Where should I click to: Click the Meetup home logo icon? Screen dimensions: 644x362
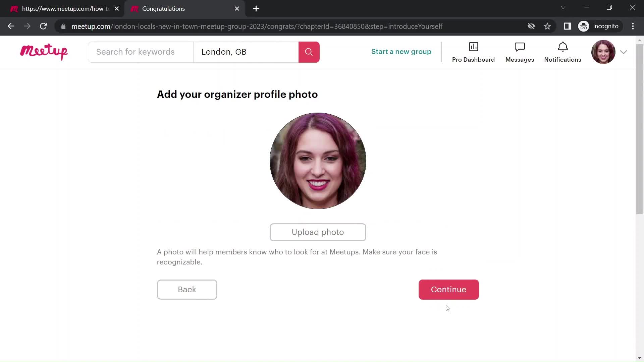point(44,52)
